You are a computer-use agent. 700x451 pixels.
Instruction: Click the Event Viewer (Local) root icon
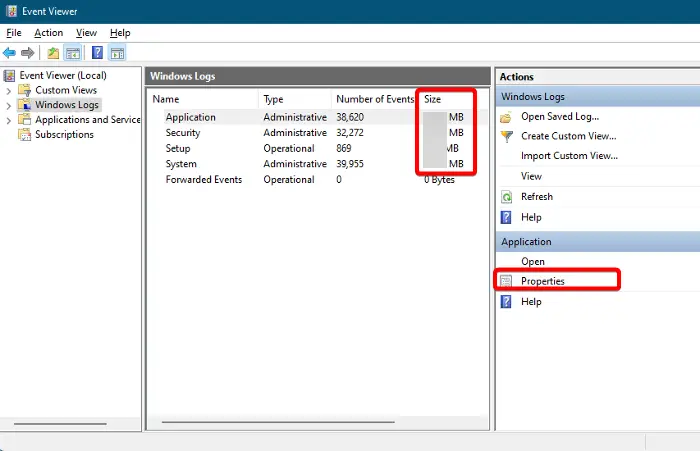point(9,75)
